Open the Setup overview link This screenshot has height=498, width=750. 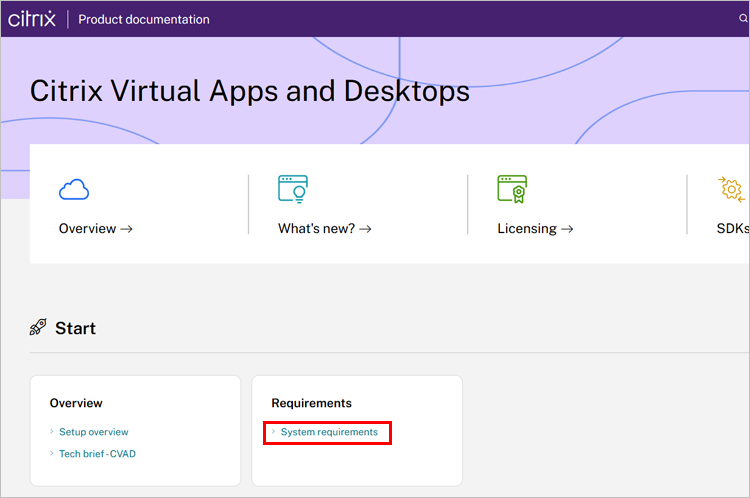click(x=94, y=432)
